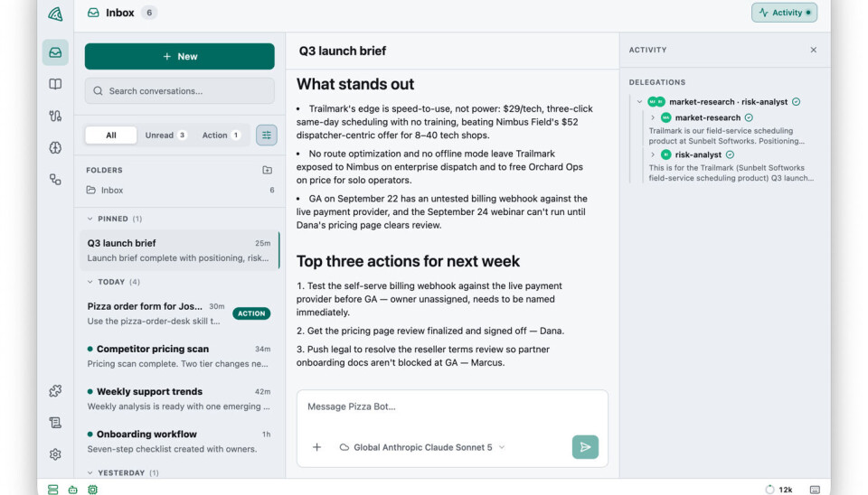Viewport: 868px width, 495px height.
Task: Click the context usage 12k indicator
Action: [x=778, y=490]
